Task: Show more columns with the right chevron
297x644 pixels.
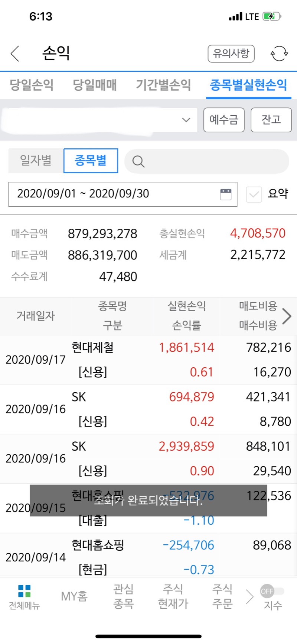Action: coord(287,316)
